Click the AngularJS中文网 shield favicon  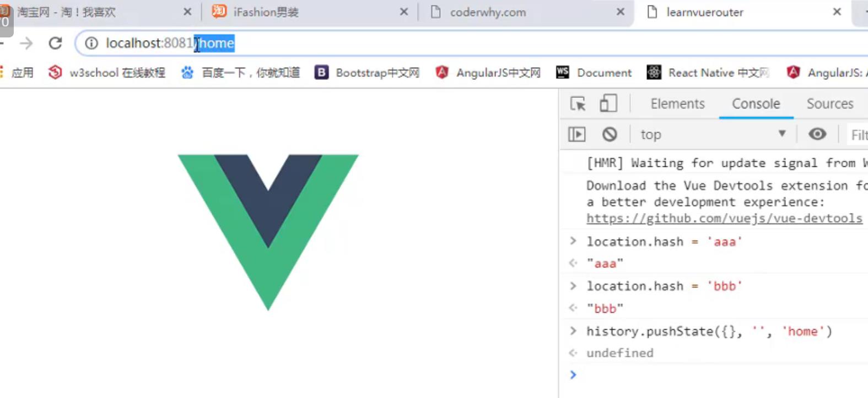coord(442,72)
